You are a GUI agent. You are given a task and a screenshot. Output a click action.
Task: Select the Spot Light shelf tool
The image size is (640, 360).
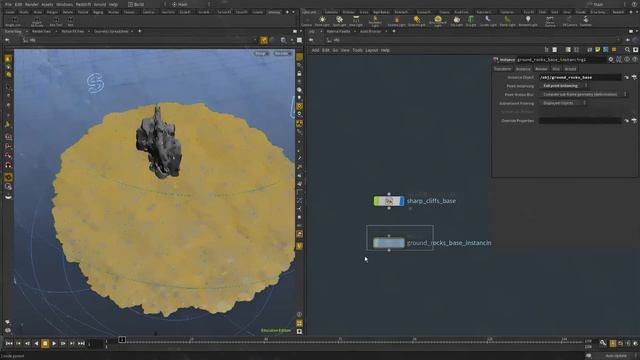[339, 21]
